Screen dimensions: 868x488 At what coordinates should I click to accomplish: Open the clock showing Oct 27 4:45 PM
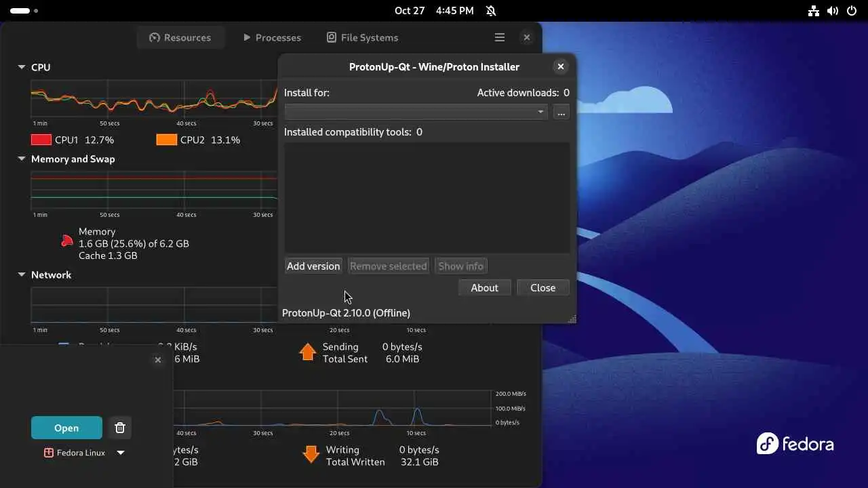(x=434, y=11)
